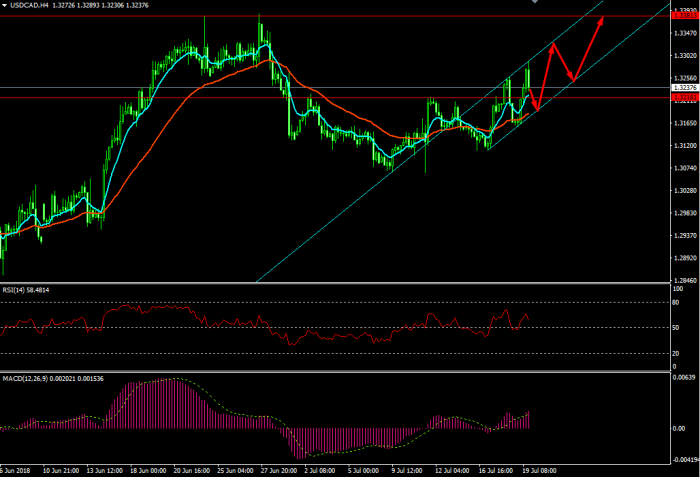Click the 2 Jul 08:00 time label

coord(320,471)
